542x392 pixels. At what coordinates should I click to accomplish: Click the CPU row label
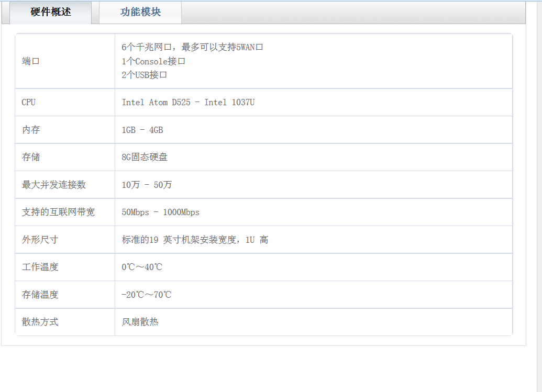(x=29, y=103)
